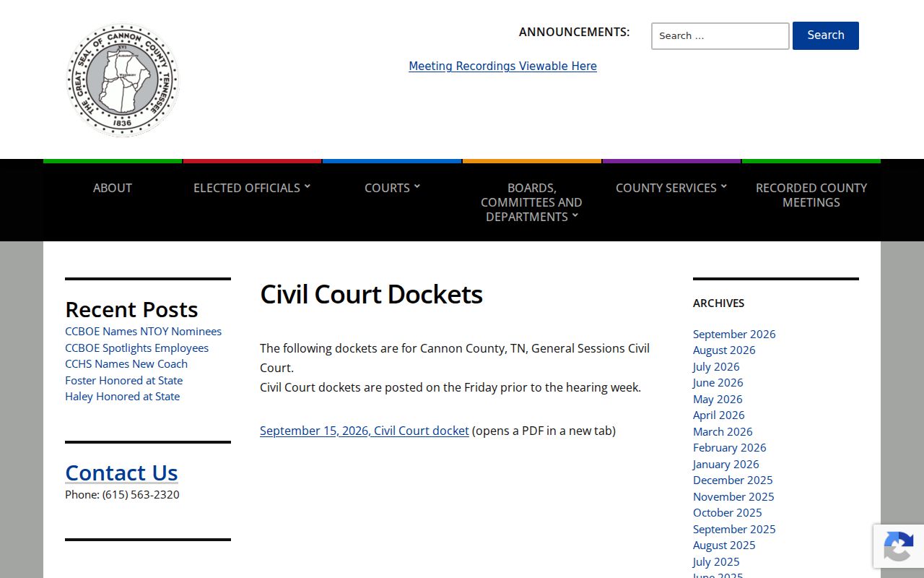Click the Recent Posts heading
Viewport: 924px width, 578px height.
click(131, 309)
